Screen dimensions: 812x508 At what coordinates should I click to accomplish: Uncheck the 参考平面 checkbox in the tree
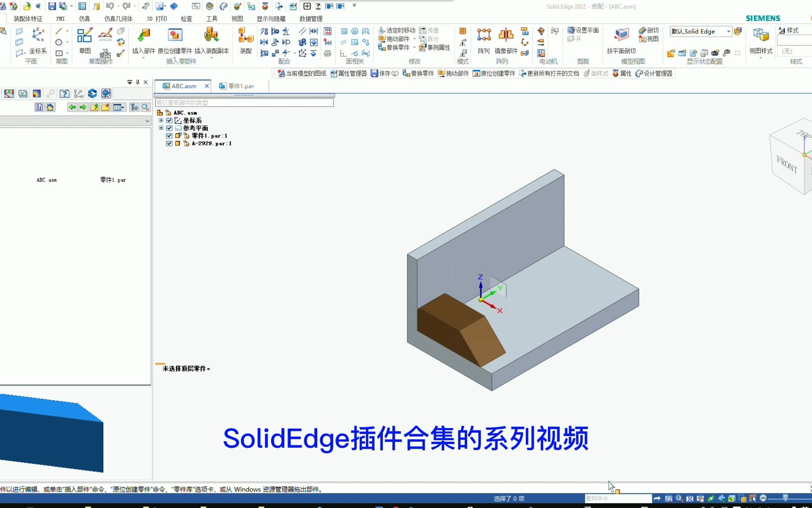click(169, 127)
